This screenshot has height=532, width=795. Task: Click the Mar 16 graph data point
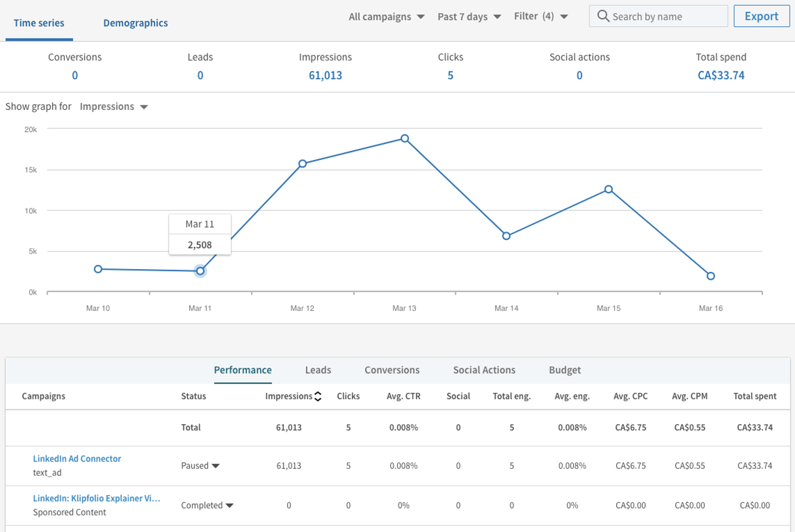point(710,276)
